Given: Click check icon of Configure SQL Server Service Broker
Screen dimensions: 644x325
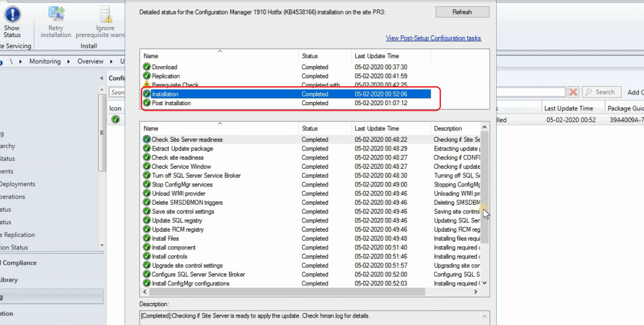Looking at the screenshot, I should (147, 275).
